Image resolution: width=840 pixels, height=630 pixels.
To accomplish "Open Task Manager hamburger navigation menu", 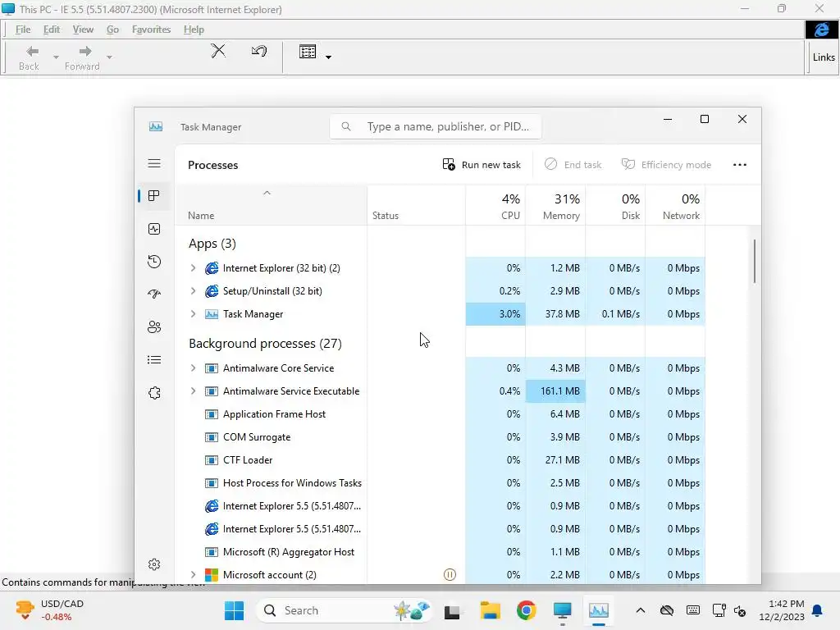I will 154,163.
